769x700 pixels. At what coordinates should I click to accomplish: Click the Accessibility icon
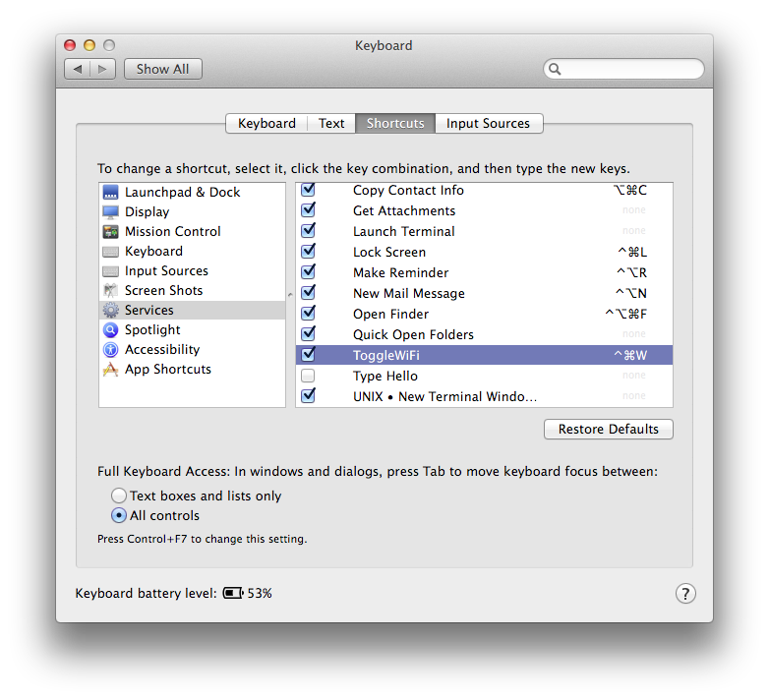[111, 350]
